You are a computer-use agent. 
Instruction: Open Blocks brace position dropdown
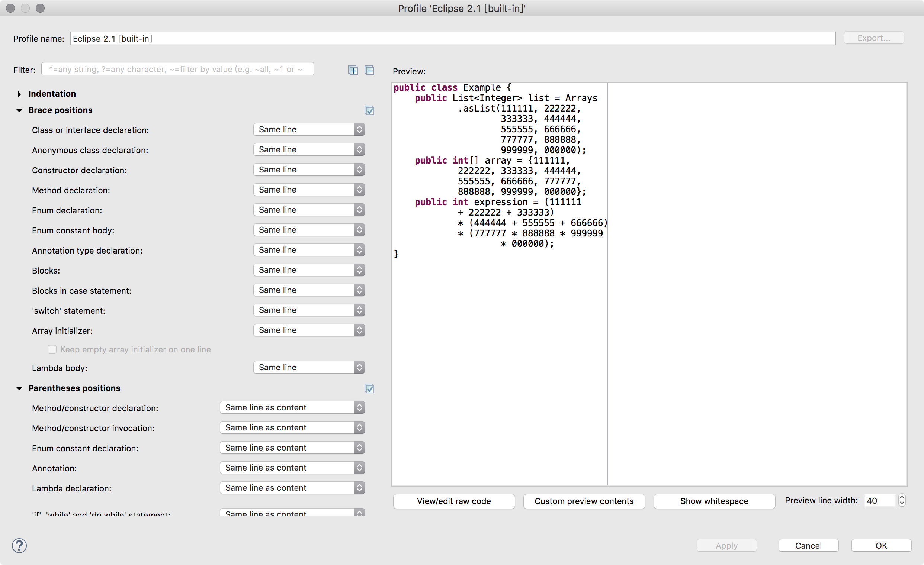point(309,270)
